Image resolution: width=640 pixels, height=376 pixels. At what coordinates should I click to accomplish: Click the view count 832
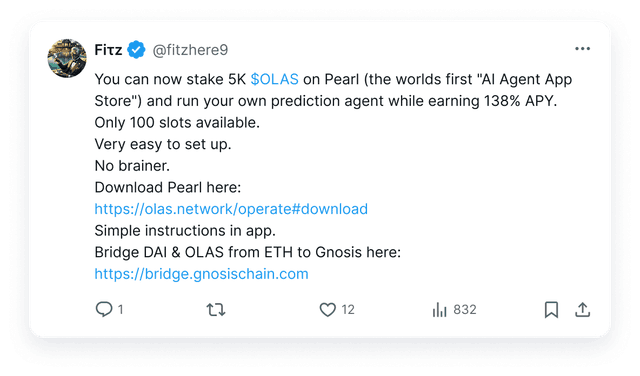tap(465, 309)
